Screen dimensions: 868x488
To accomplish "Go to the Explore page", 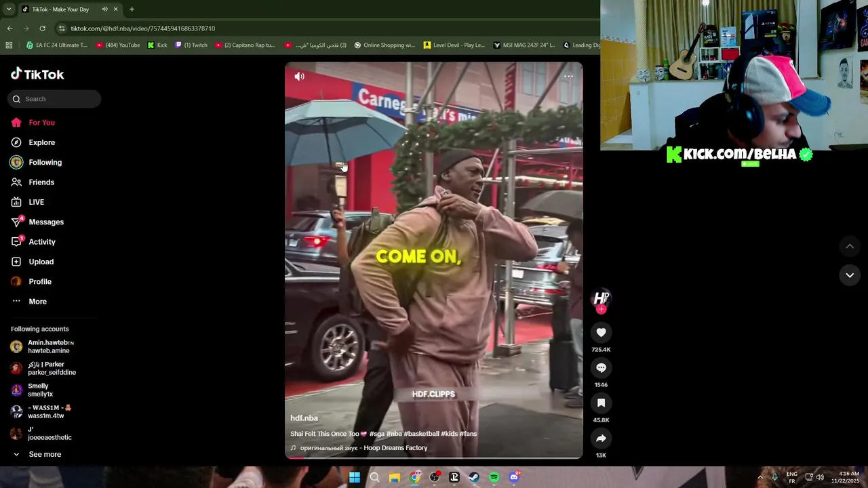I will click(x=33, y=142).
